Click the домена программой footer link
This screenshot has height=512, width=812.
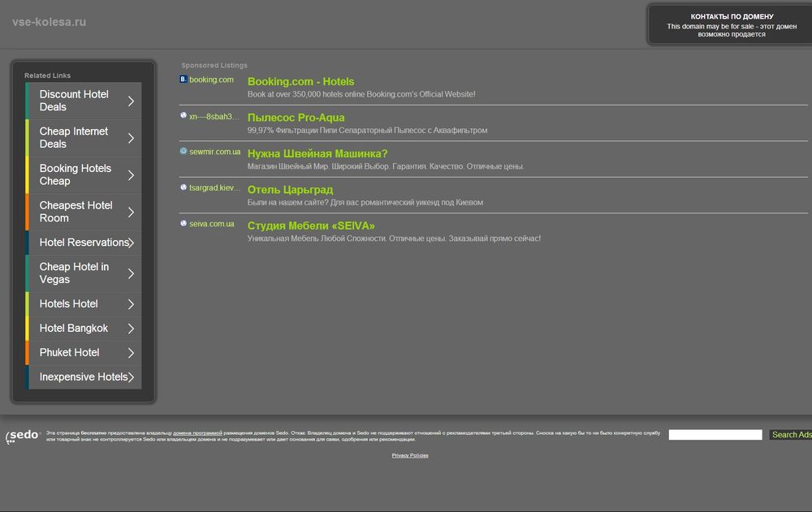tap(197, 432)
